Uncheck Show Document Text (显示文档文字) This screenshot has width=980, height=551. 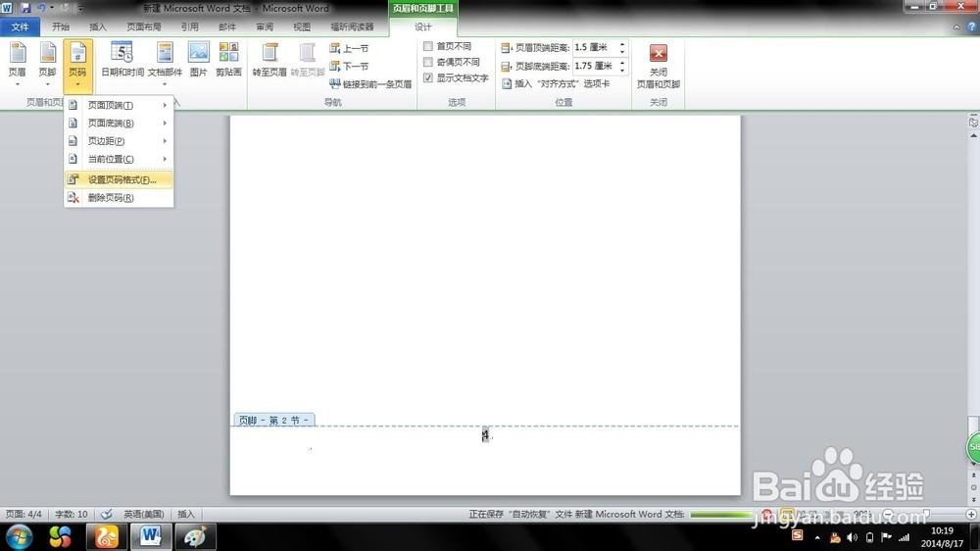(x=428, y=77)
